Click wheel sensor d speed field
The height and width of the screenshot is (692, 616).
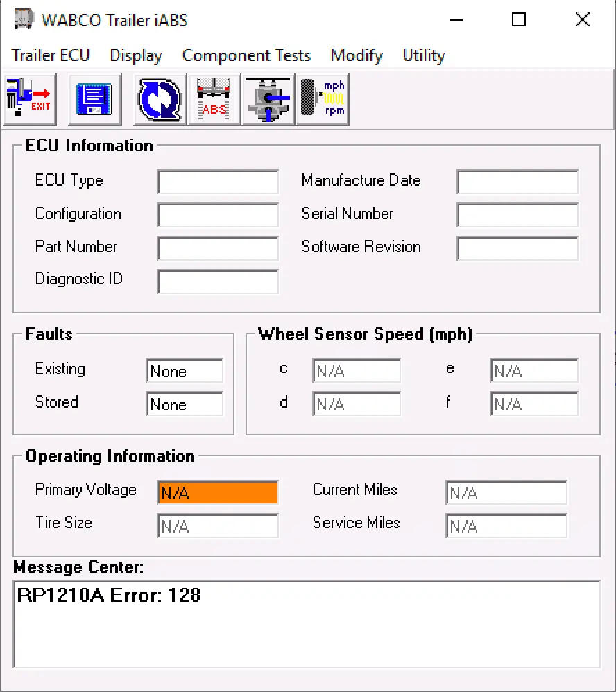point(357,404)
